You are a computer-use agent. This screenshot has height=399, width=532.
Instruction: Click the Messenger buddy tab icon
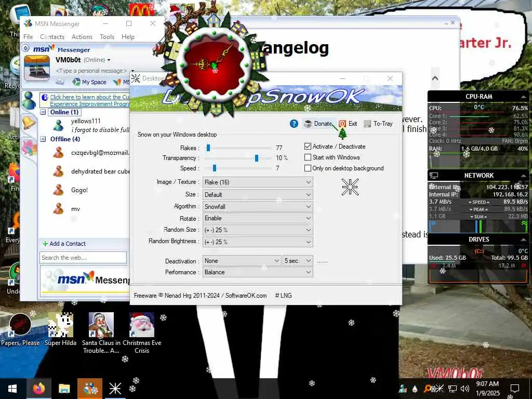coord(29,101)
